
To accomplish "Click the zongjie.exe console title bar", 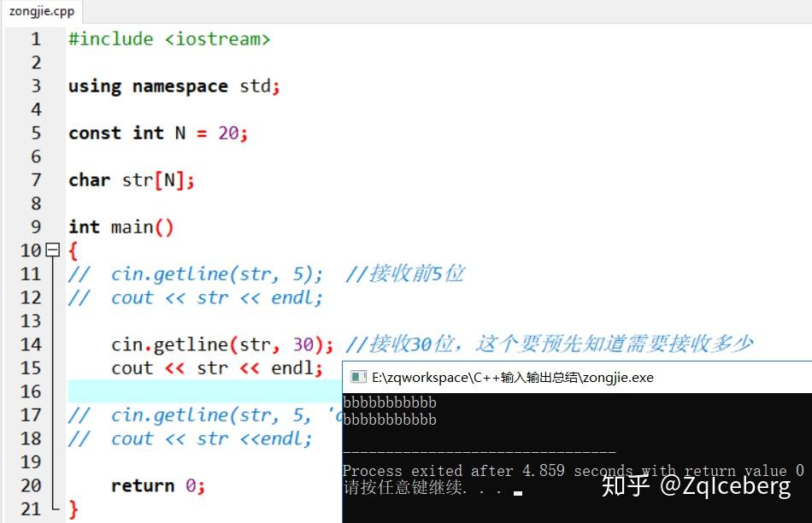I will (577, 377).
